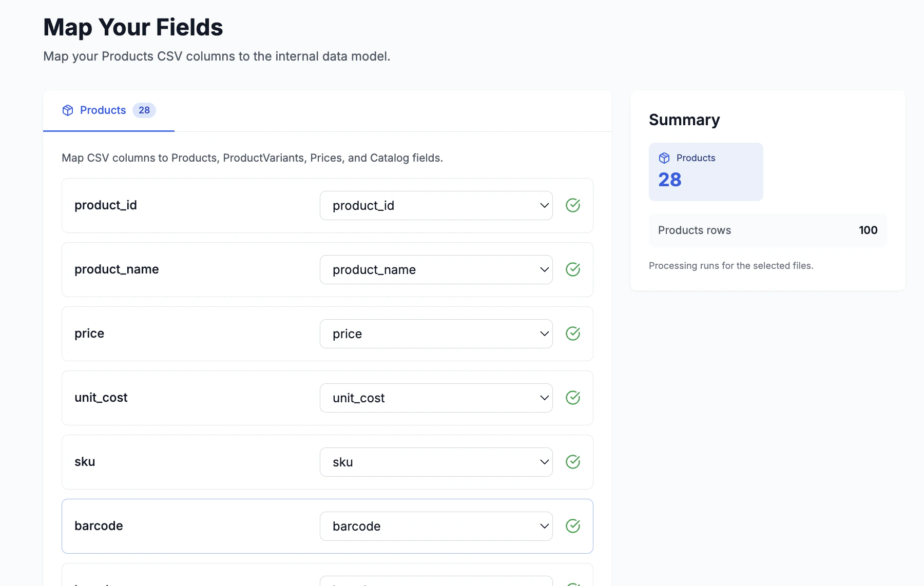The height and width of the screenshot is (586, 924).
Task: Open the unit_cost mapping dropdown
Action: [436, 398]
